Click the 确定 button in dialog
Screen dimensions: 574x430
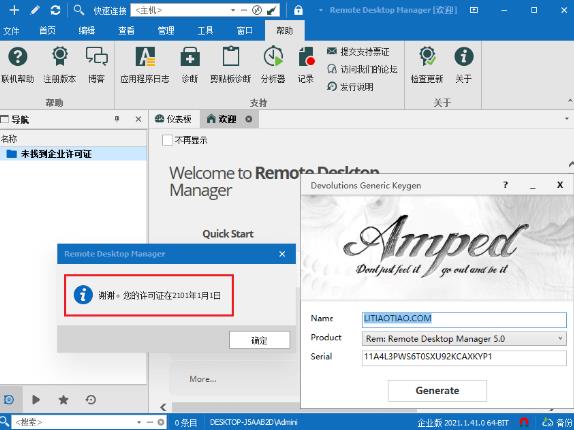click(259, 340)
